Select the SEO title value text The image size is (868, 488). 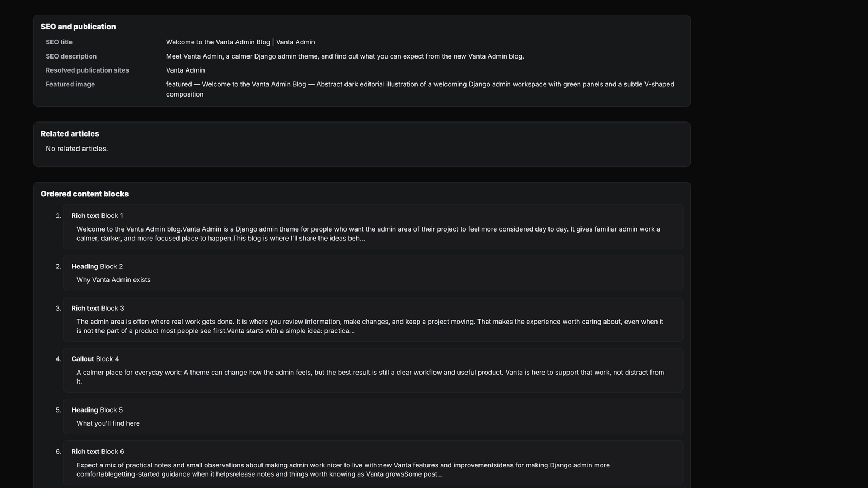coord(240,42)
